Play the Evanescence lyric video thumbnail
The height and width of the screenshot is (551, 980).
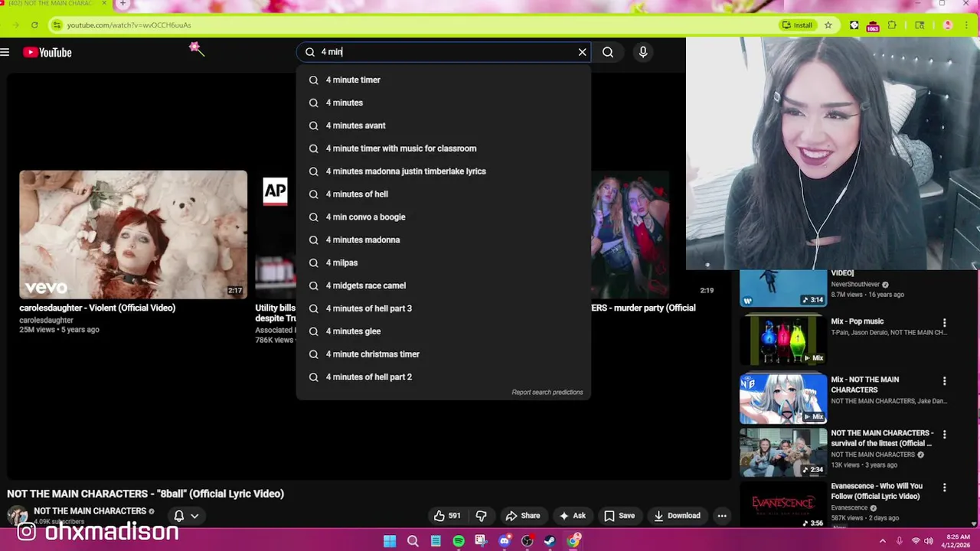click(783, 504)
